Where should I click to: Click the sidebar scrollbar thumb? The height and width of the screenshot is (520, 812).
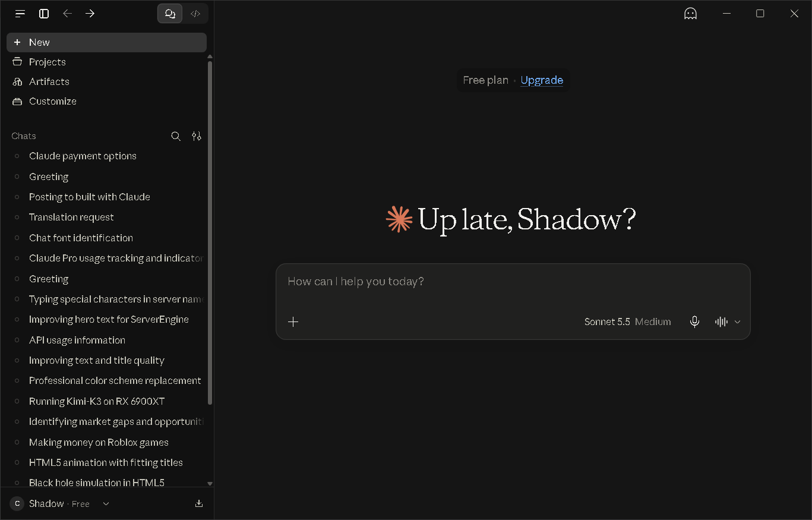(210, 232)
